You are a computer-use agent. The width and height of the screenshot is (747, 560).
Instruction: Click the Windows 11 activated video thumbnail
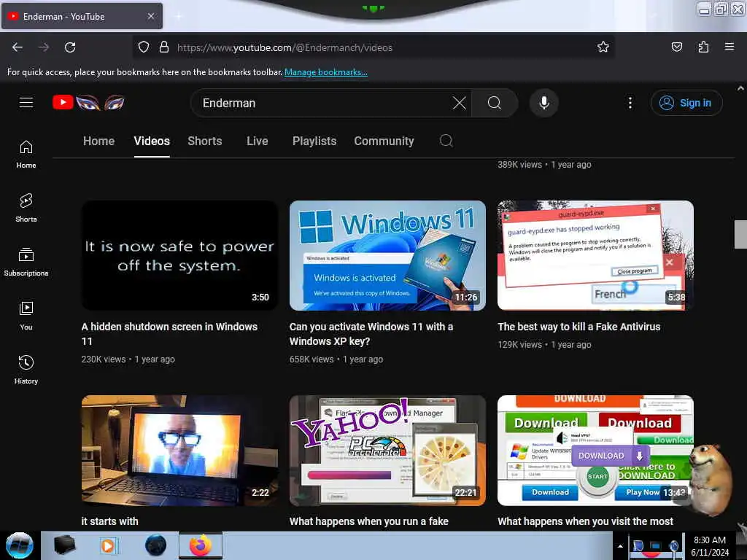coord(388,255)
